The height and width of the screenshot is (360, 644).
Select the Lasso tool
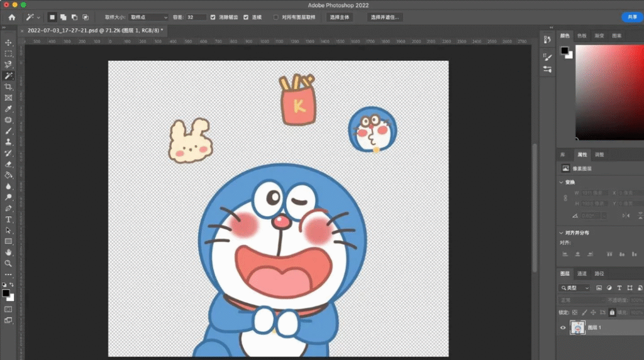coord(8,65)
